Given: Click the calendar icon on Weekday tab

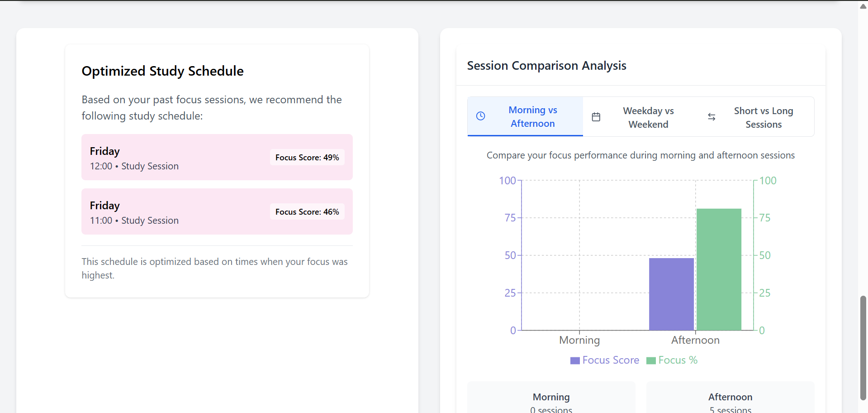Looking at the screenshot, I should [596, 117].
